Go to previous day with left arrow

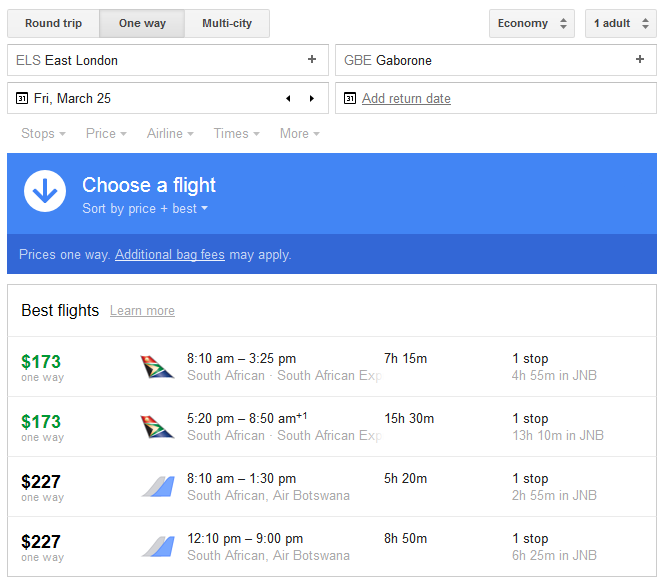[x=288, y=99]
